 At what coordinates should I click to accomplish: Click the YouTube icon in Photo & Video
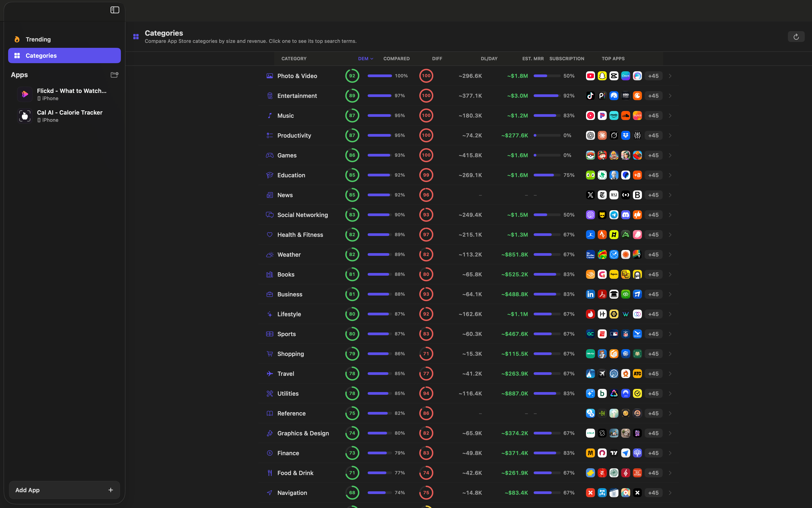pos(590,76)
